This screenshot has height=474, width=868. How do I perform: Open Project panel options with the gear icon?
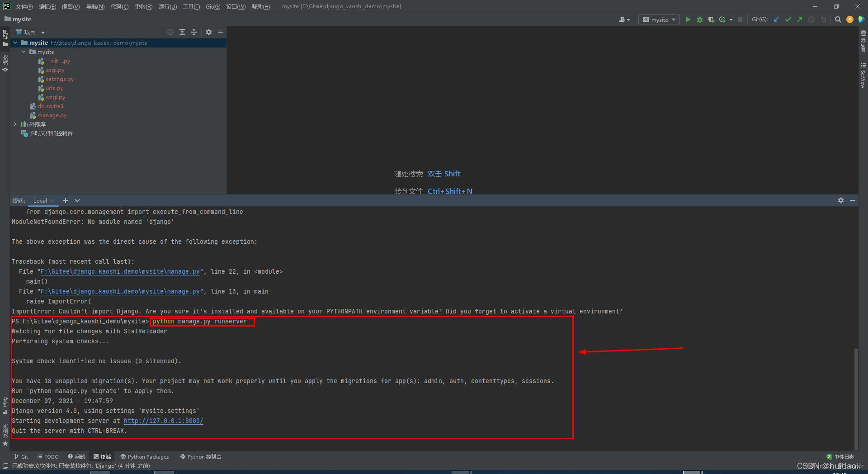[209, 32]
